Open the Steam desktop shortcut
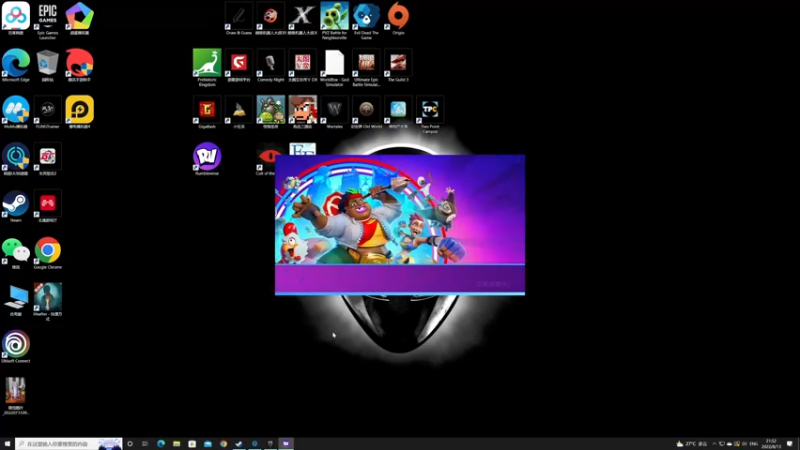Image resolution: width=800 pixels, height=450 pixels. pos(16,206)
